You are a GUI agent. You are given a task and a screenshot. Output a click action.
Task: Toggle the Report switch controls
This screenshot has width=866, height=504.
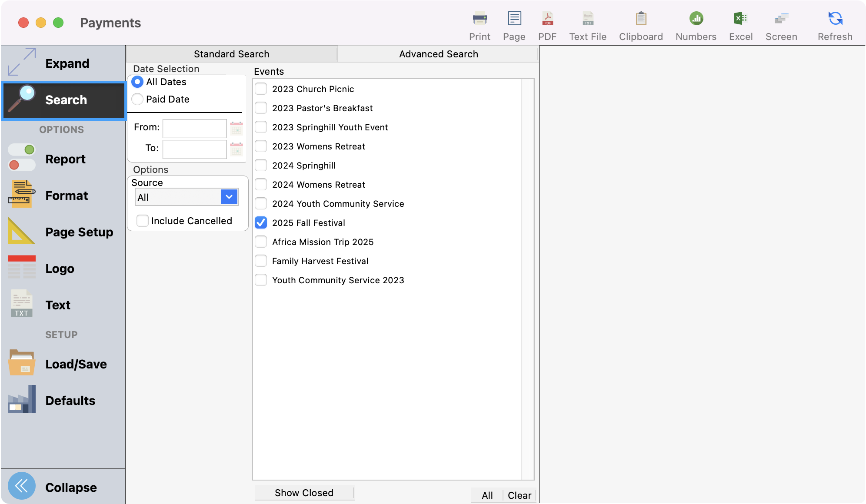[x=21, y=159]
